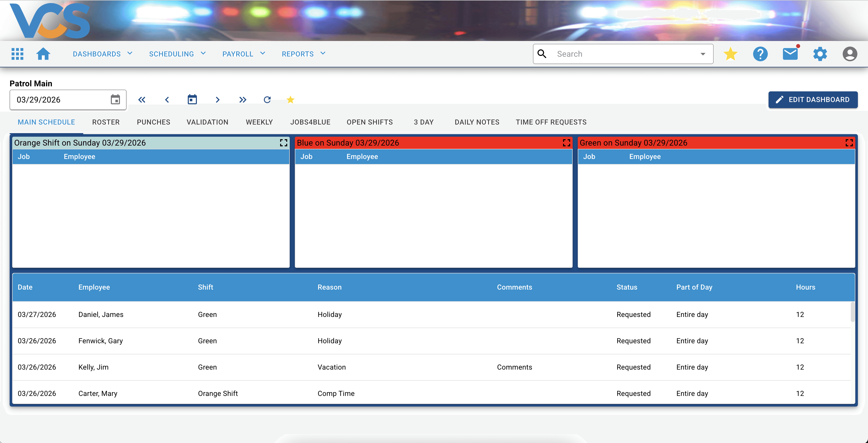This screenshot has width=868, height=443.
Task: Open the apps grid menu icon
Action: (x=17, y=54)
